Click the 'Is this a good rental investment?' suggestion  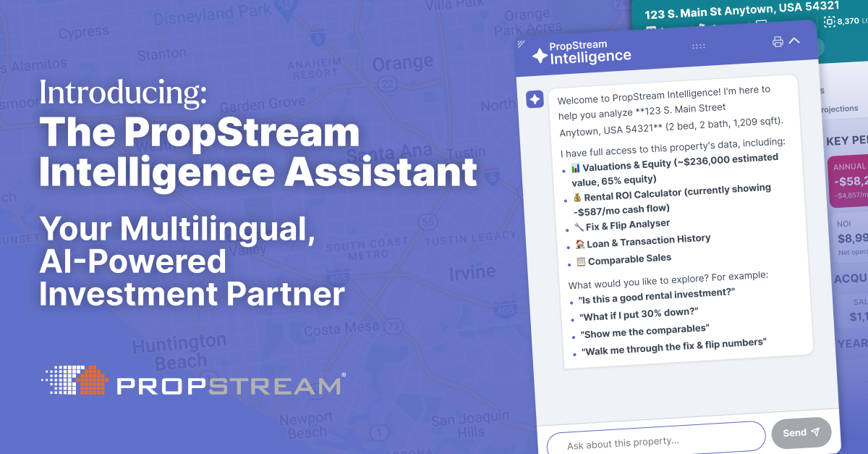656,295
